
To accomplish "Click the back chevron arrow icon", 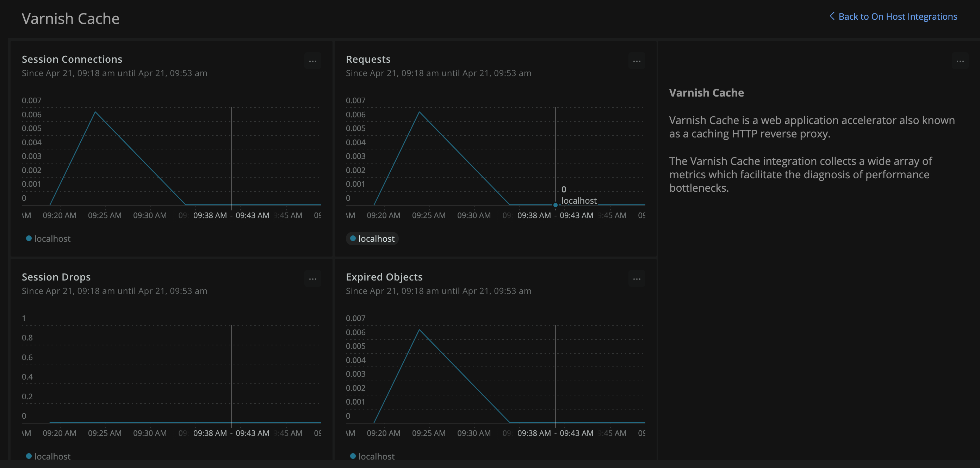I will (x=832, y=16).
